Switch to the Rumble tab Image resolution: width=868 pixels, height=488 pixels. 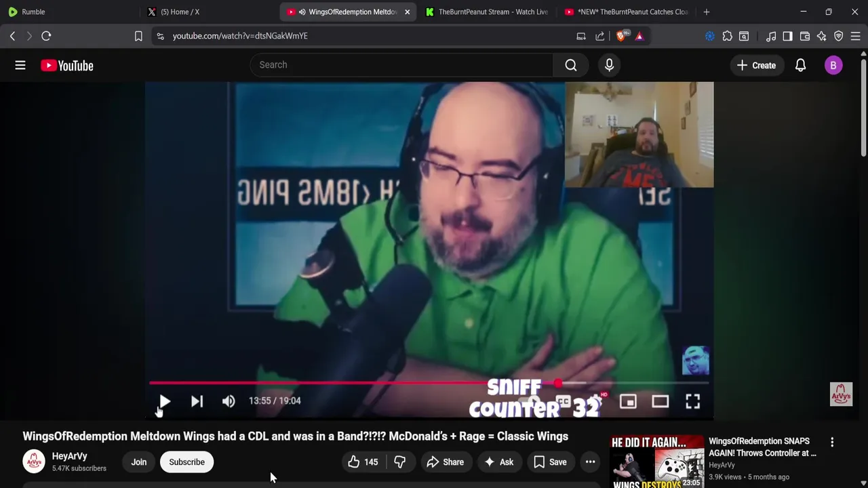[71, 12]
